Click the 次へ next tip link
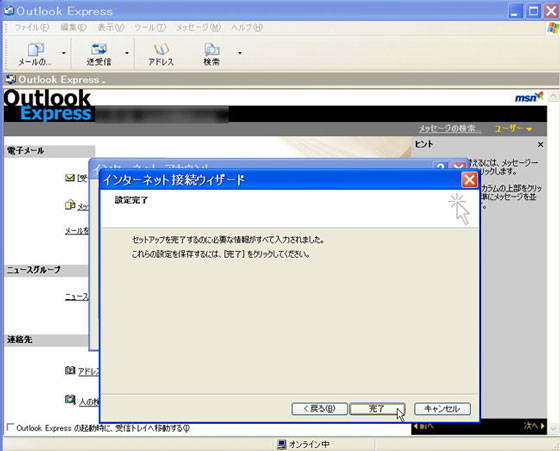 (x=534, y=426)
